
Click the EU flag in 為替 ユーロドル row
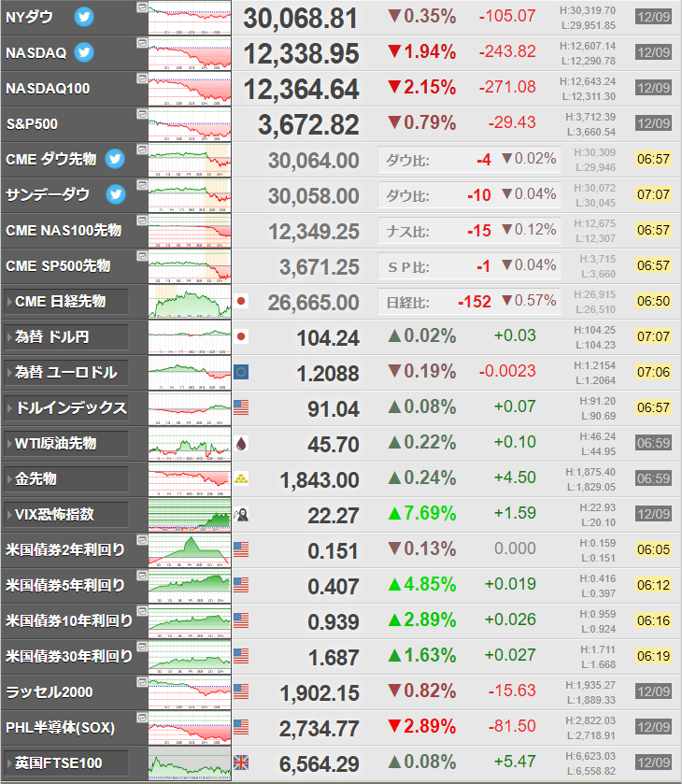(x=241, y=372)
